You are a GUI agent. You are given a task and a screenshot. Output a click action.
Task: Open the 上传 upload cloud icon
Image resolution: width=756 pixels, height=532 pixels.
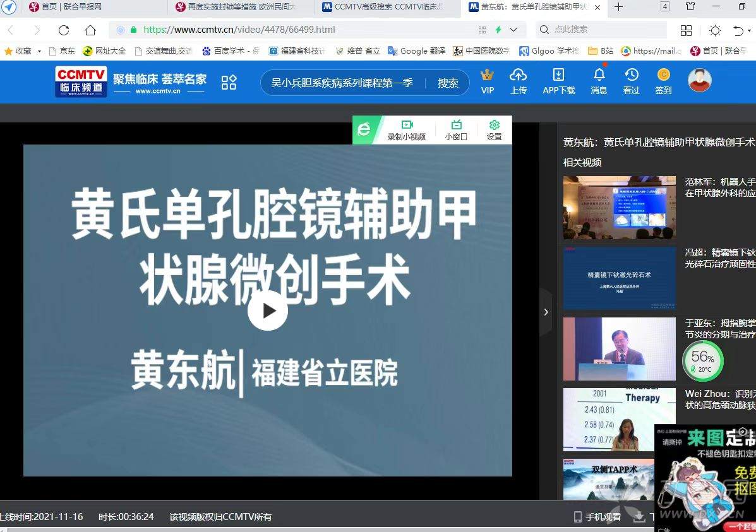[x=518, y=75]
